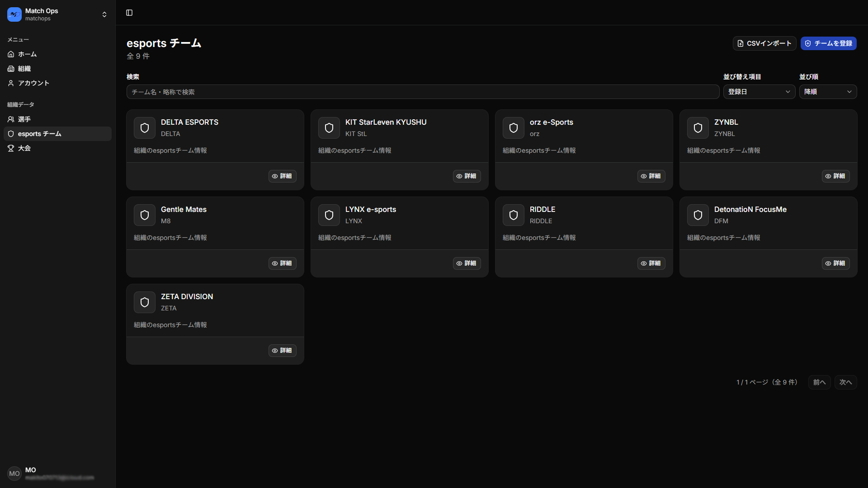Click the チームを登録 button
Screen dimensions: 868x488
[x=828, y=43]
